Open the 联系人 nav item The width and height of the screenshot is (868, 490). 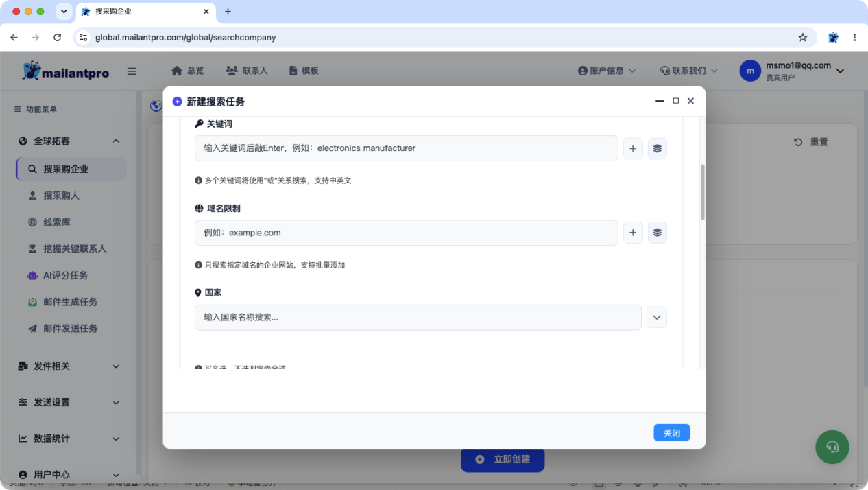pyautogui.click(x=247, y=71)
